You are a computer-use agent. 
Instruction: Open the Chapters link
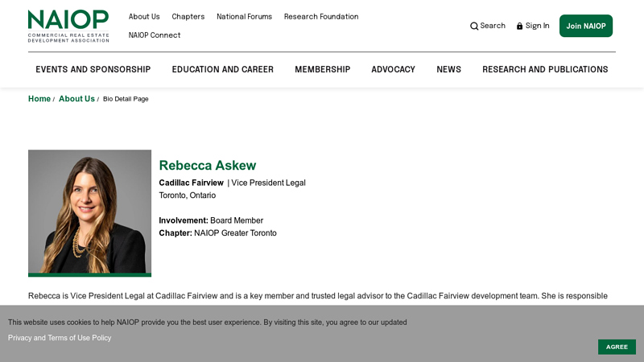click(x=188, y=17)
